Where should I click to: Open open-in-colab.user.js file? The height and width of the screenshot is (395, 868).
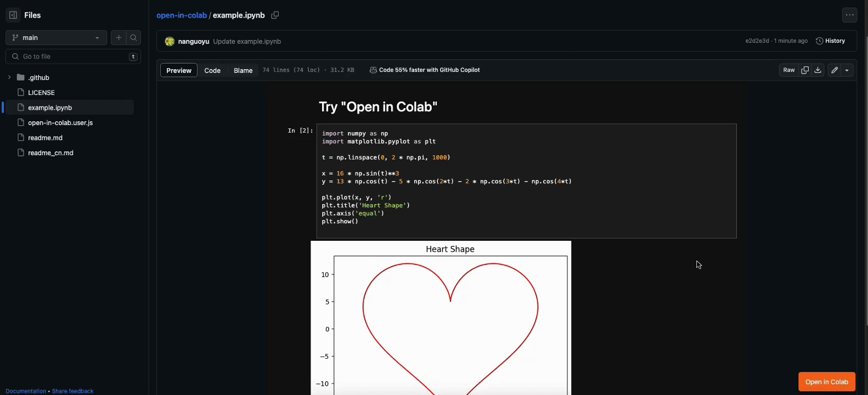[x=60, y=123]
